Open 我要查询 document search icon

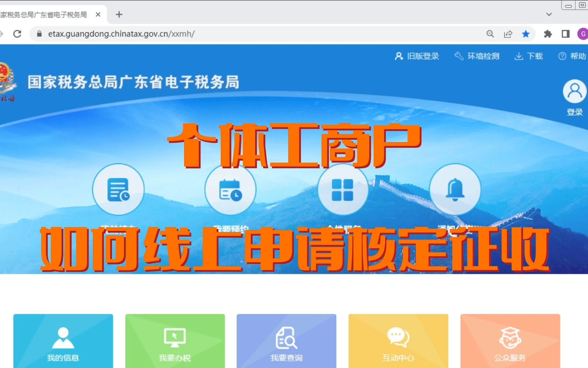click(x=286, y=337)
